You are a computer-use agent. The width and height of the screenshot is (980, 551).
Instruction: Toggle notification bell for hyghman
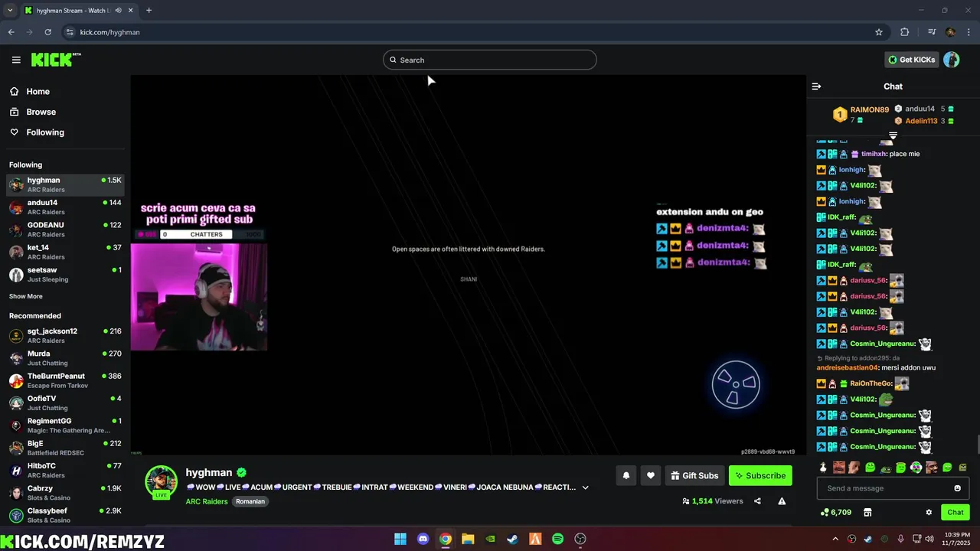coord(626,475)
